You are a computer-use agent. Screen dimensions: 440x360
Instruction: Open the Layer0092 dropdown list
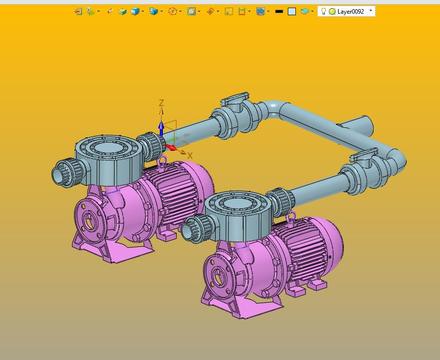[x=371, y=11]
